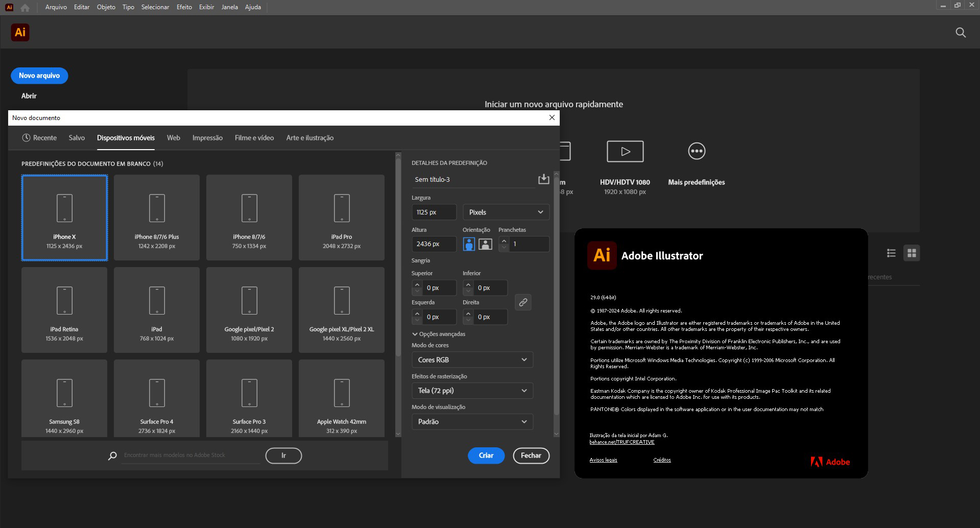Open the Modo de visualização Padrão dropdown
980x528 pixels.
pos(472,422)
